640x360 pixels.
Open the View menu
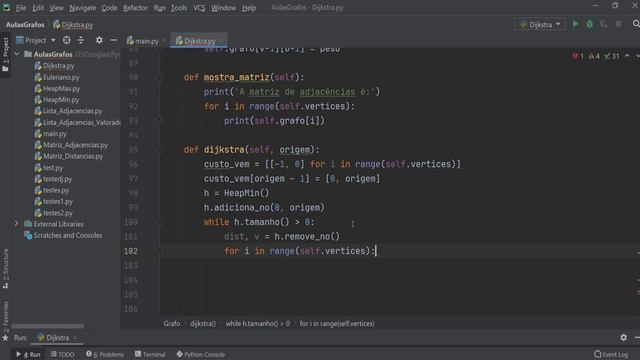pos(56,8)
